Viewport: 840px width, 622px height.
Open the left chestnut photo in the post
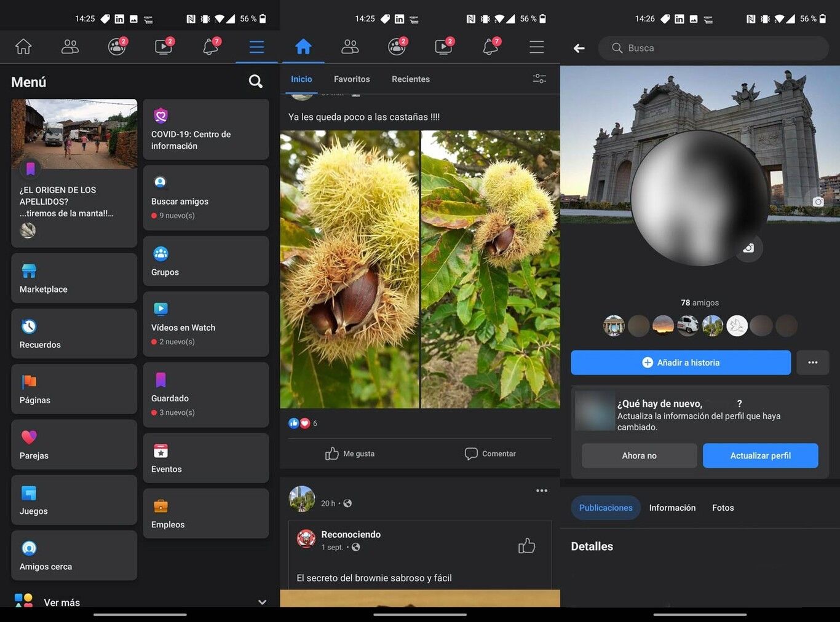pos(349,269)
